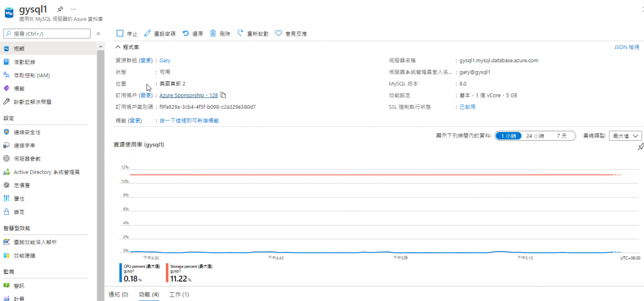
Task: Click the CPU percent legend blue swatch
Action: click(120, 273)
